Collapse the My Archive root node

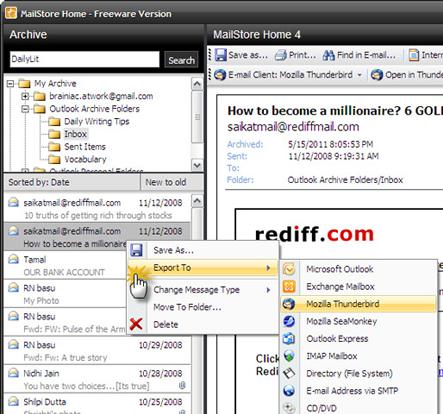click(x=10, y=83)
